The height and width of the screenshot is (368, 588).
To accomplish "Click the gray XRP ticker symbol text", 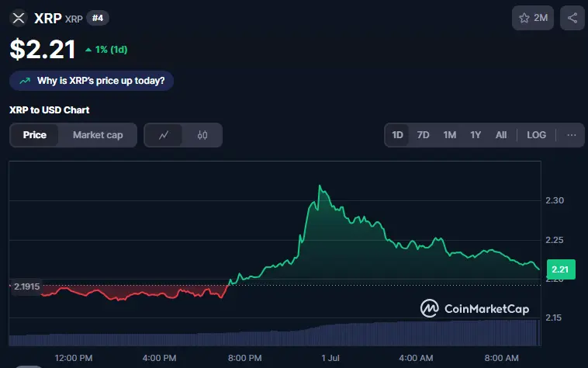I will pos(74,19).
